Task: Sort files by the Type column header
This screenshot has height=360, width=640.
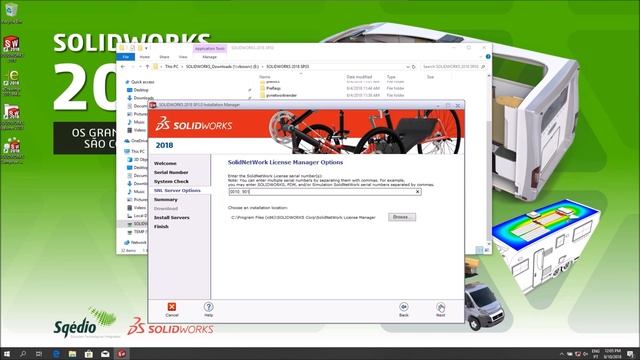Action: click(x=391, y=77)
